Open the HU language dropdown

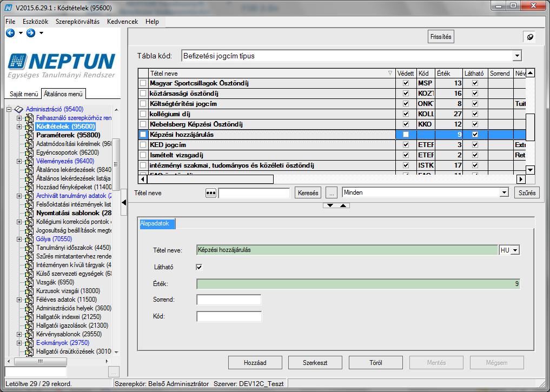tap(515, 250)
